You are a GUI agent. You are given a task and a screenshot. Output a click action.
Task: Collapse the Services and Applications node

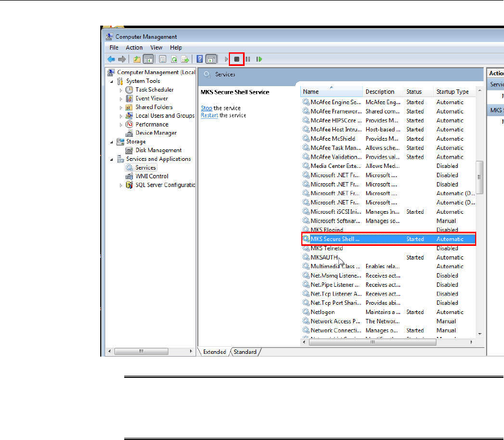[x=112, y=159]
